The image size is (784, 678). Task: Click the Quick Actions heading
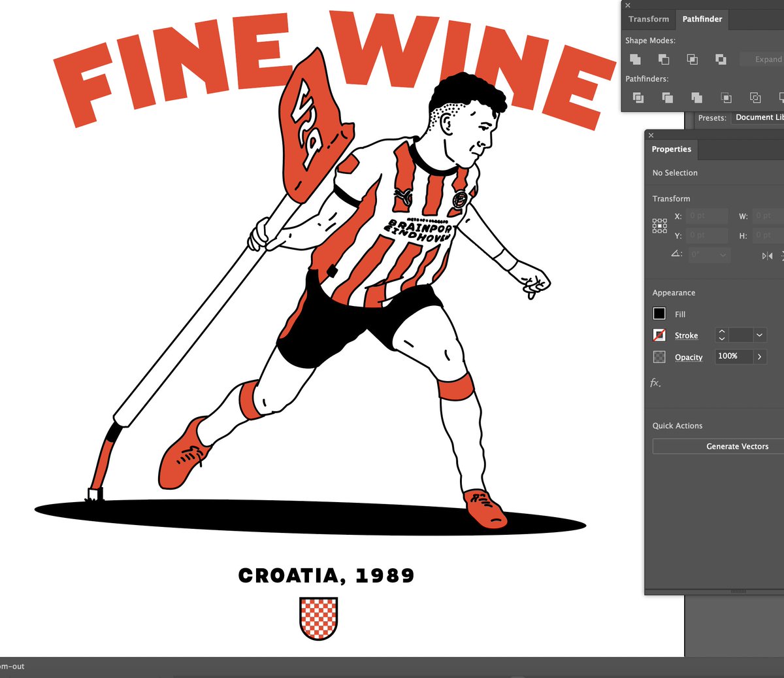pos(678,426)
